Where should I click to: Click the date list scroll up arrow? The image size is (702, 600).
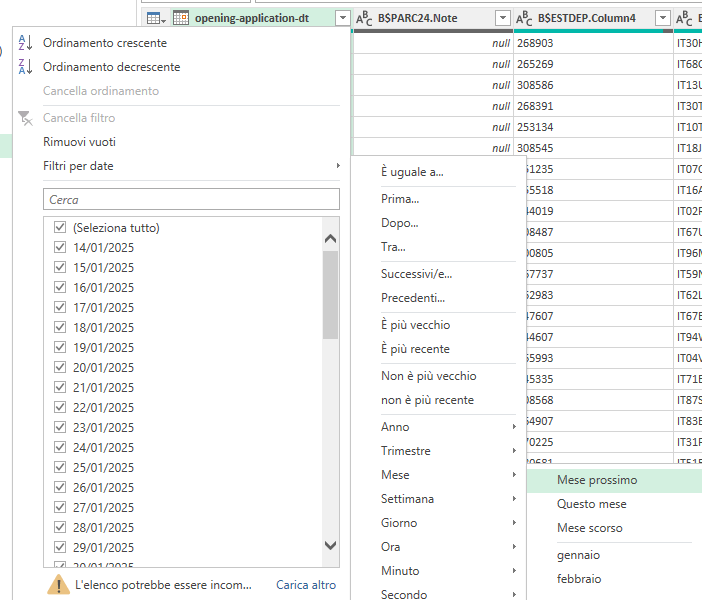point(330,238)
